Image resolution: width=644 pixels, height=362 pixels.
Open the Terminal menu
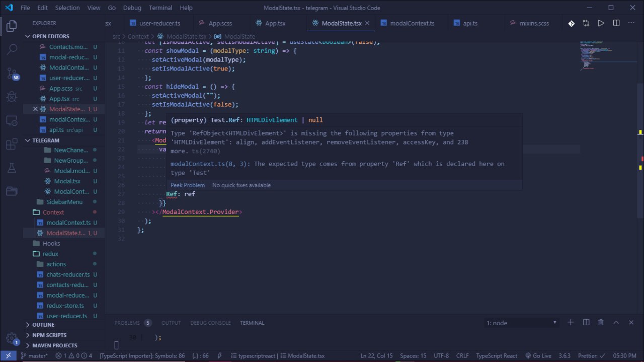click(160, 8)
